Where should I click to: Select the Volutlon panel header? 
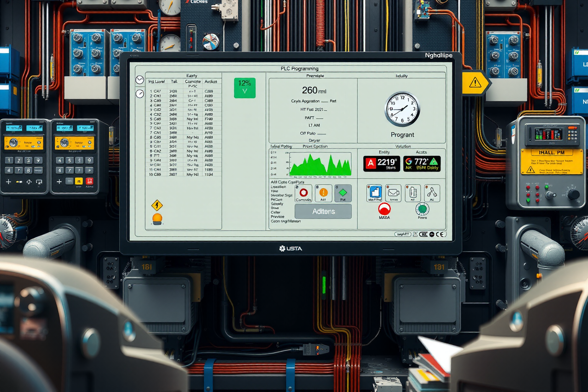tap(403, 146)
